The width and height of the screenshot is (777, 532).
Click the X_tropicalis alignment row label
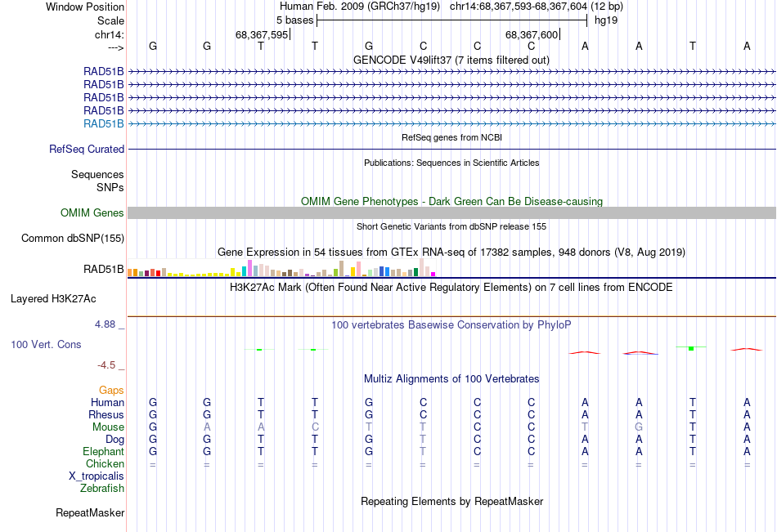pyautogui.click(x=97, y=476)
